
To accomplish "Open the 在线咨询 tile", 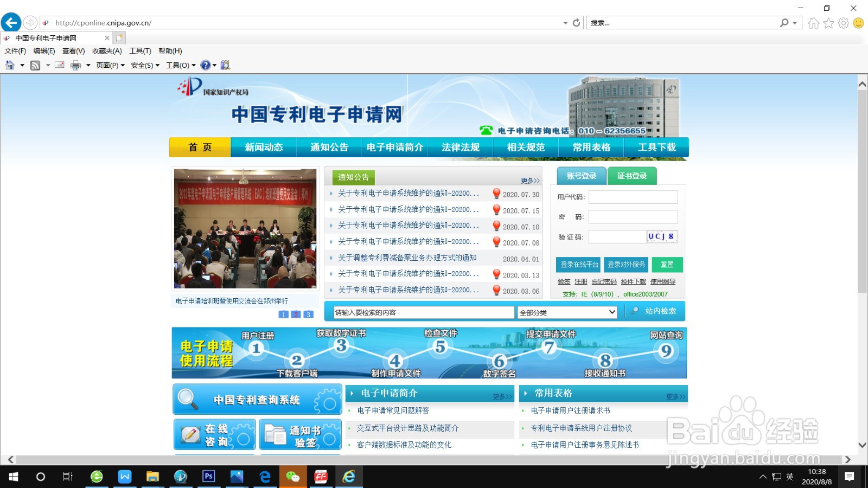I will [215, 434].
